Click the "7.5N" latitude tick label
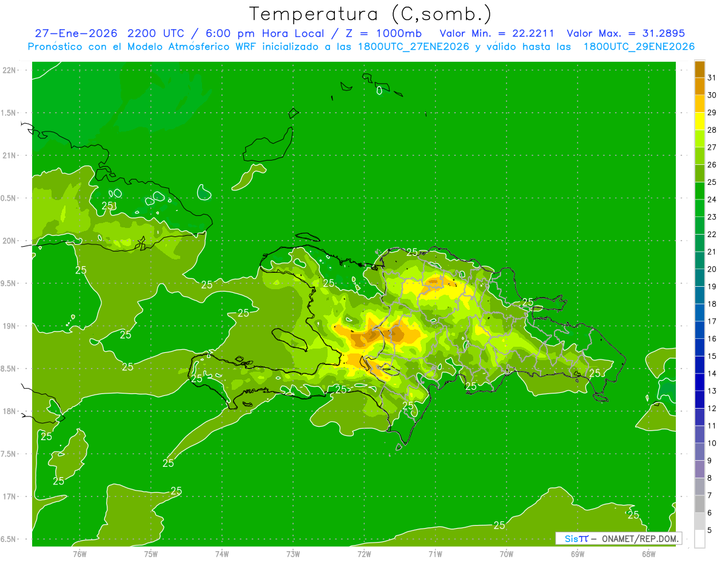Screen dimensions: 728x562 tap(9, 454)
